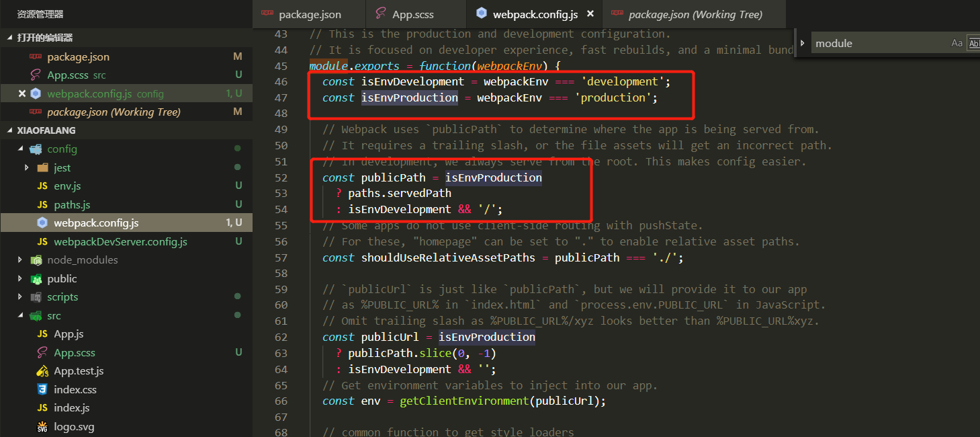Expand the replace field arrow in the find widget
Viewport: 980px width, 437px height.
(x=803, y=42)
